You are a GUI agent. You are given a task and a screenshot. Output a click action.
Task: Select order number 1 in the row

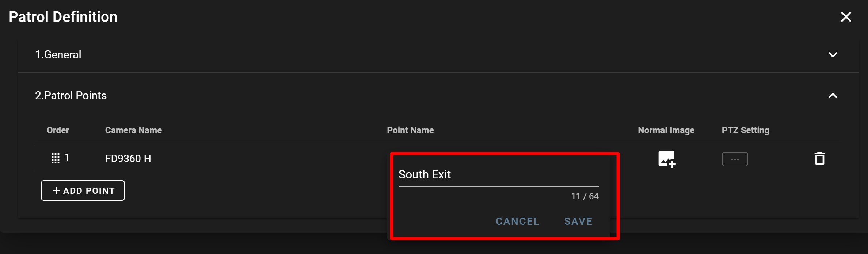67,158
